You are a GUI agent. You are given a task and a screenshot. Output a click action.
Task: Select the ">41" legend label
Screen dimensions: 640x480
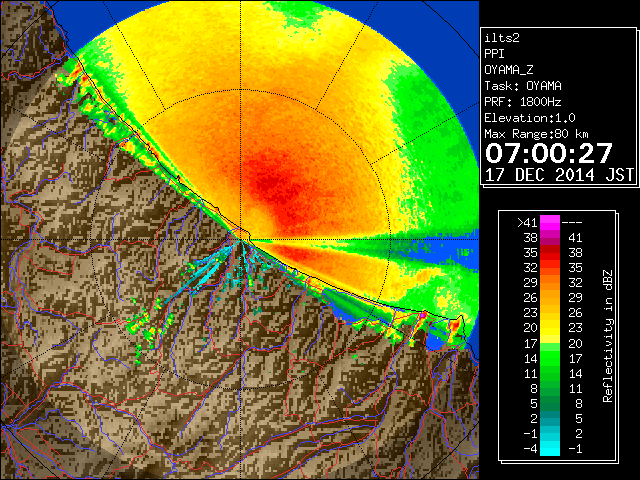coord(527,223)
